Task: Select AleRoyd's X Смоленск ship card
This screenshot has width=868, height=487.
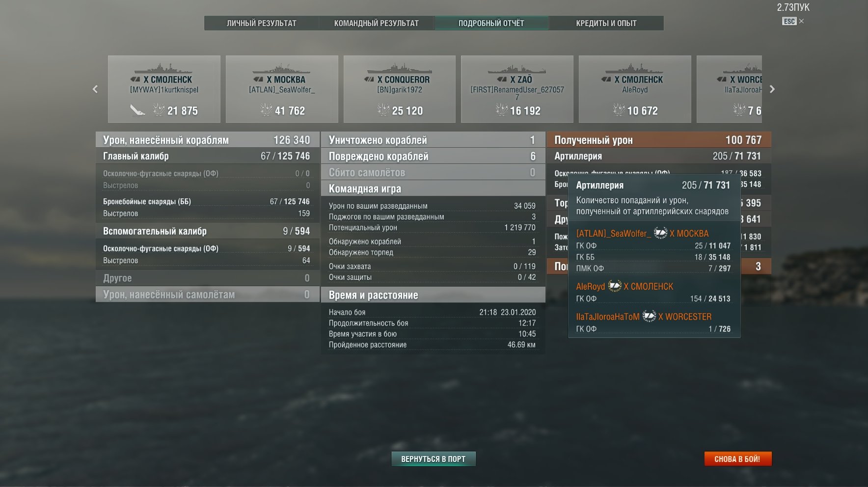Action: coord(635,89)
